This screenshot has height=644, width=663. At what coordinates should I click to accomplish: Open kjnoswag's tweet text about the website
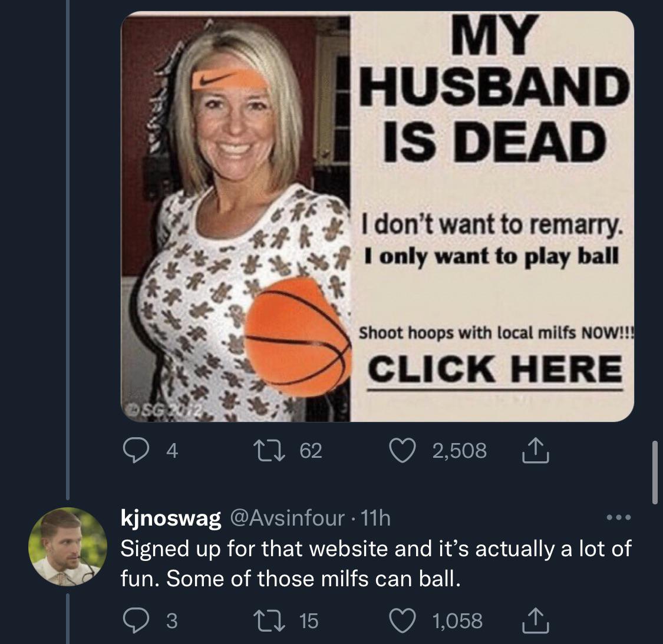point(375,564)
